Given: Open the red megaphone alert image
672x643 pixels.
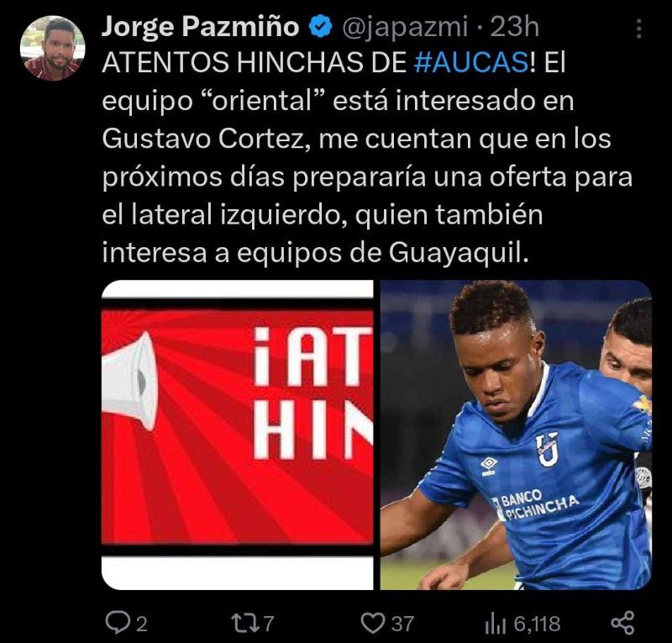Looking at the screenshot, I should click(238, 435).
